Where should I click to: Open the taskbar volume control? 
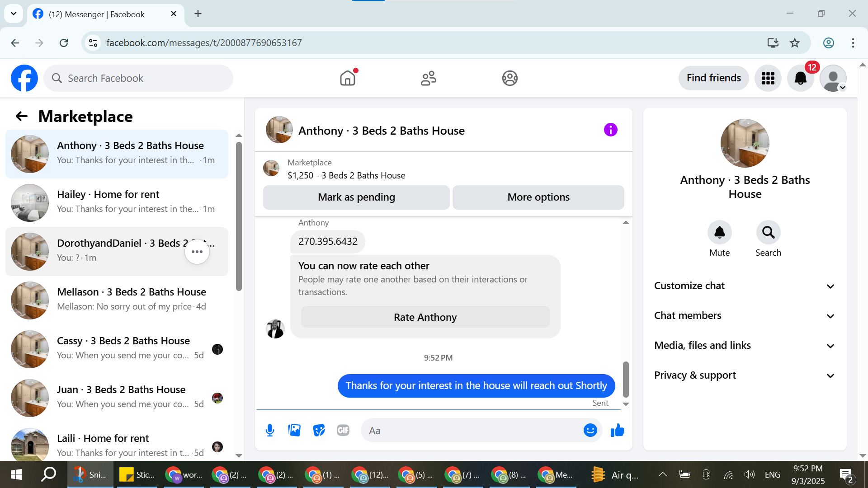[749, 474]
